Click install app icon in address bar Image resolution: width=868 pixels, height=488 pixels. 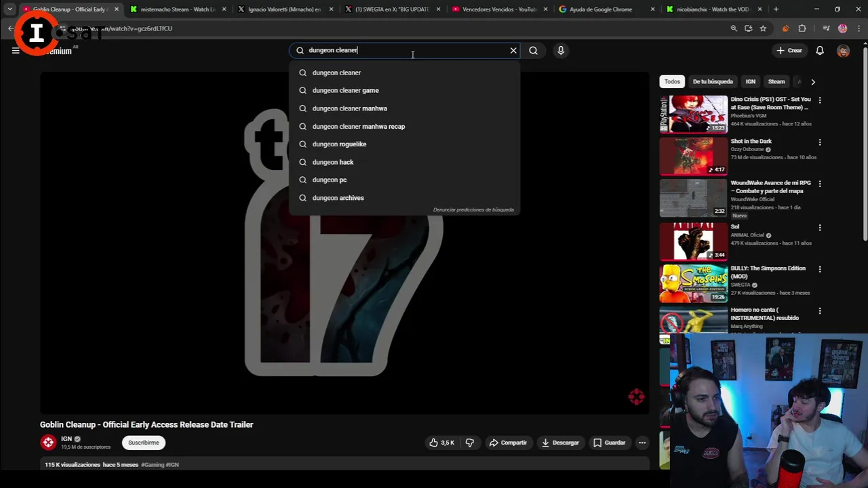point(748,28)
